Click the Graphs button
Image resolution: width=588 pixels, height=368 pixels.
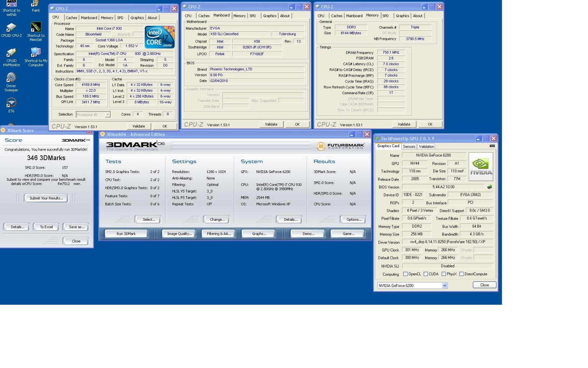259,234
